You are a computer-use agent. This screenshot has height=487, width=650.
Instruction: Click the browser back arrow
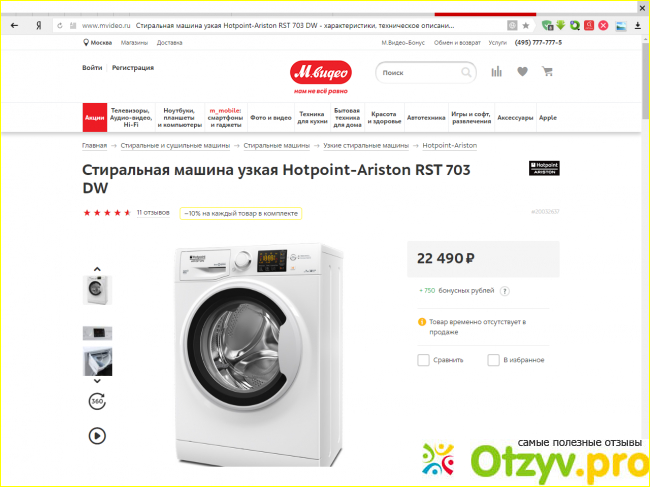click(15, 26)
